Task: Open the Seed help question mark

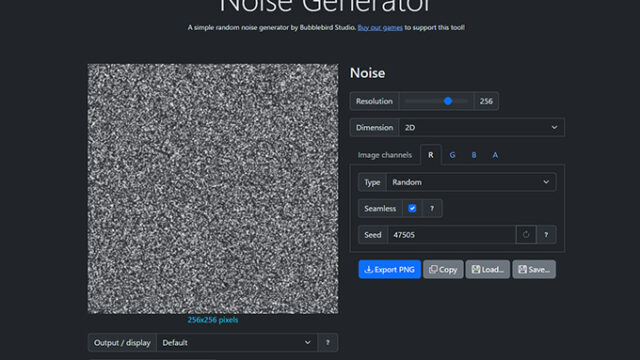Action: click(x=546, y=235)
